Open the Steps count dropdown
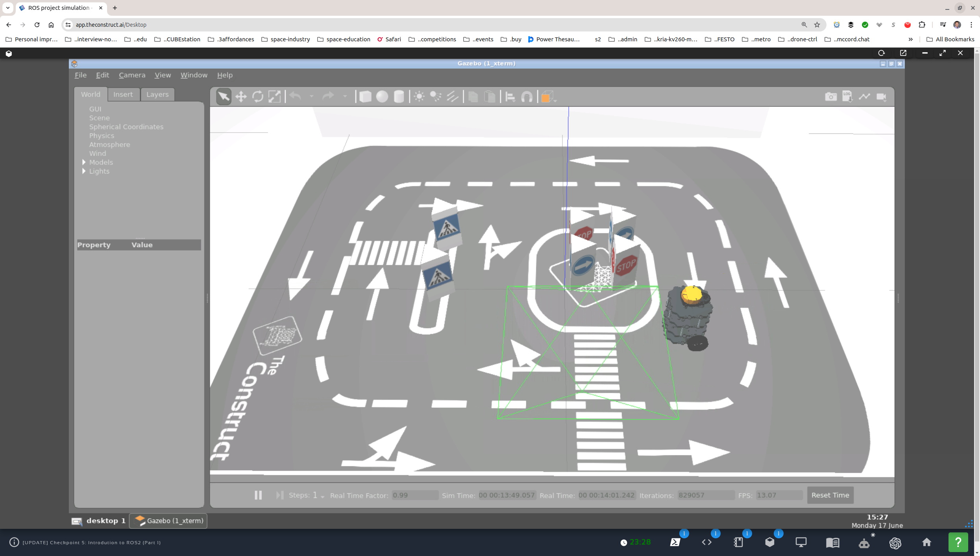The width and height of the screenshot is (980, 556). 322,497
